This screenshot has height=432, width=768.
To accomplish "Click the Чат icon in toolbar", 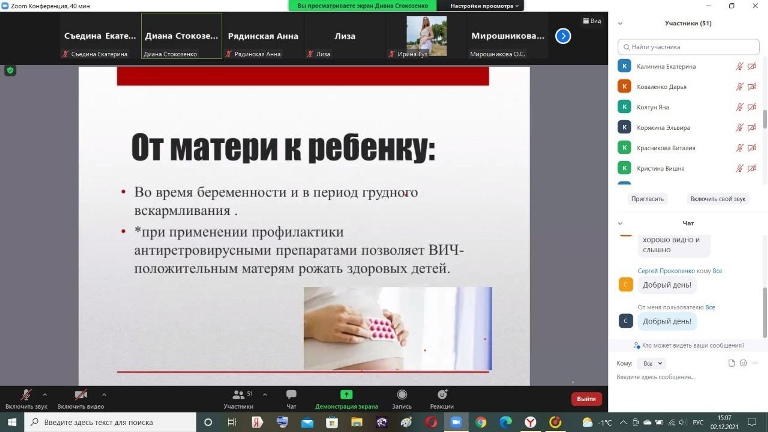I will 291,398.
